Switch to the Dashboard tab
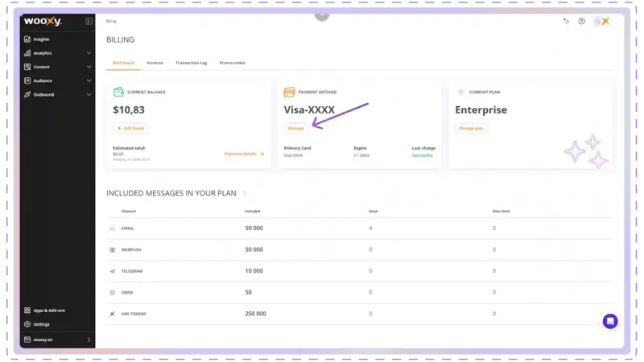 [x=123, y=63]
